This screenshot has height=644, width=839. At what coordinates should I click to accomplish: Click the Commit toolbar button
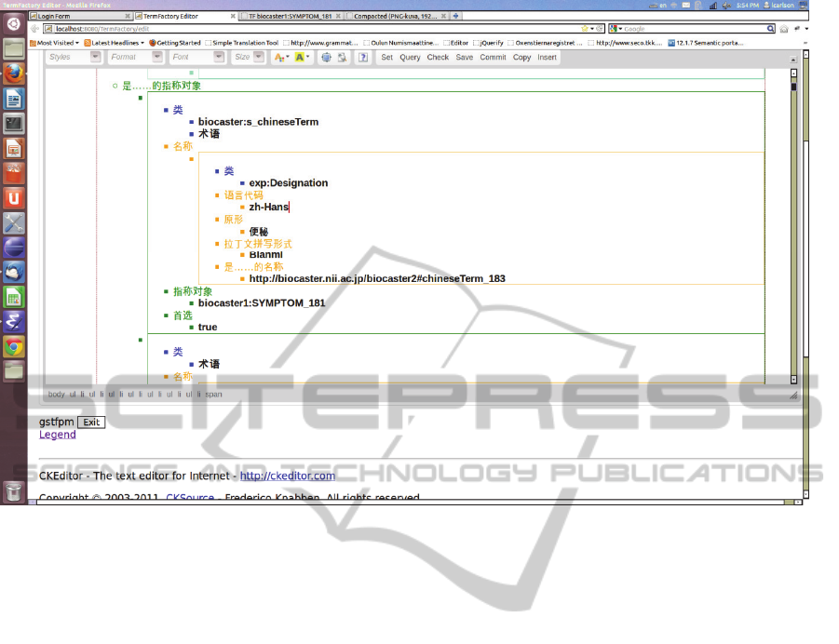[493, 58]
